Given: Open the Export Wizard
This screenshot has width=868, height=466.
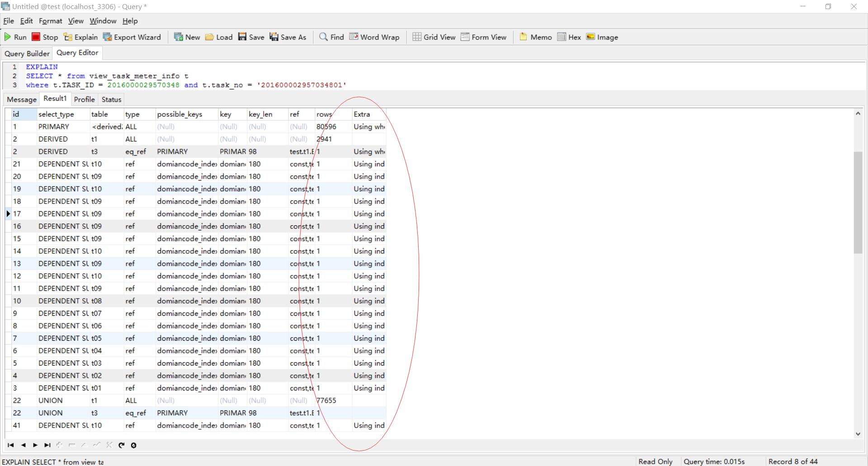Looking at the screenshot, I should click(132, 37).
